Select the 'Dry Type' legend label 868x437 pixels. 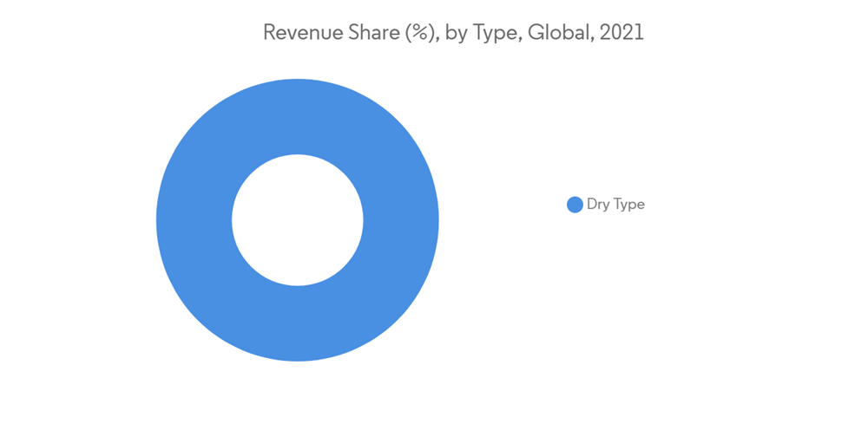point(615,205)
